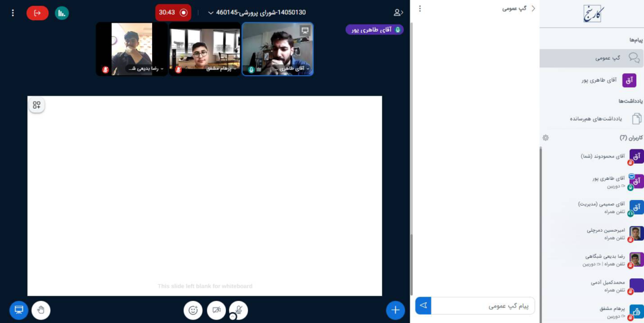Screen dimensions: 644x323
Task: Focus the پیام گپ عمومی message field
Action: coord(483,306)
